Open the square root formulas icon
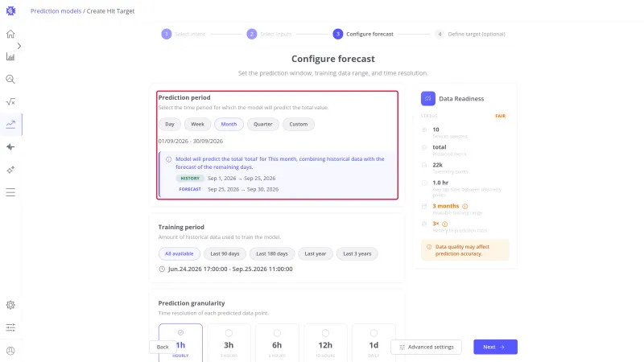This screenshot has width=644, height=362. 10,102
